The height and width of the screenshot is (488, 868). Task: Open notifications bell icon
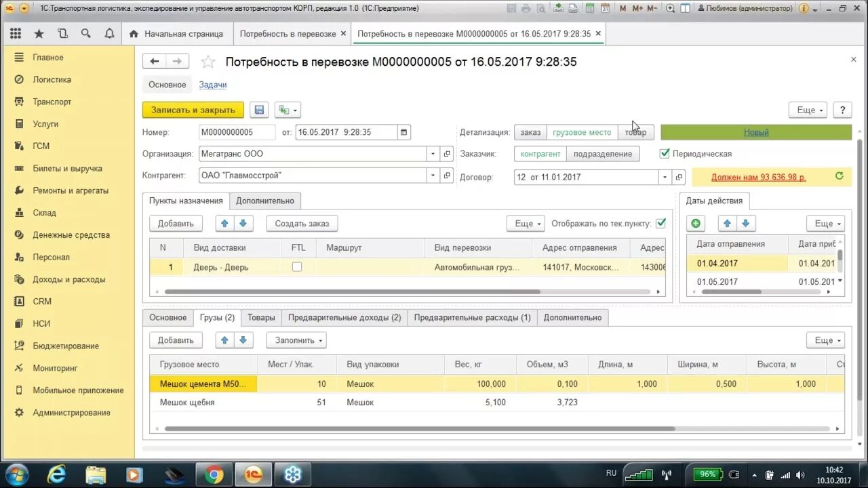pos(109,33)
